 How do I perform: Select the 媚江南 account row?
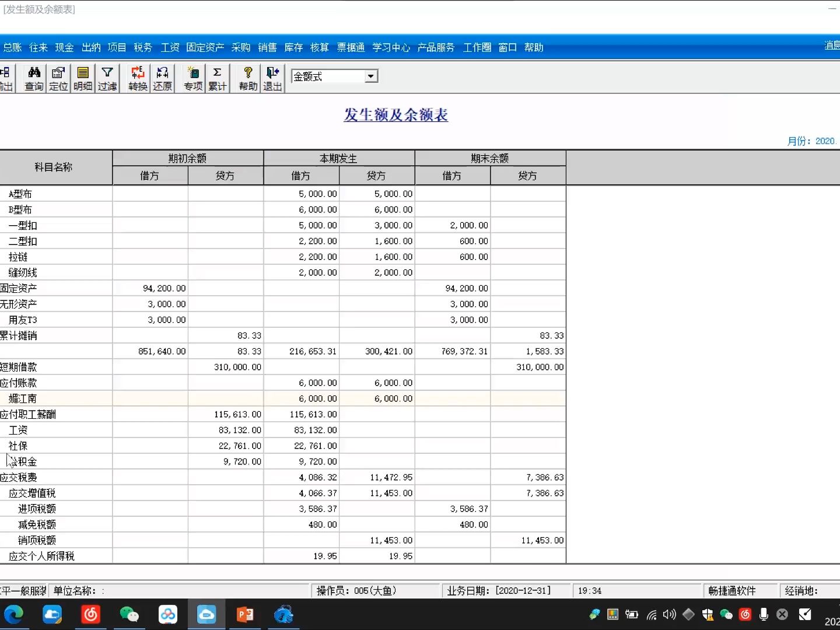pyautogui.click(x=23, y=398)
